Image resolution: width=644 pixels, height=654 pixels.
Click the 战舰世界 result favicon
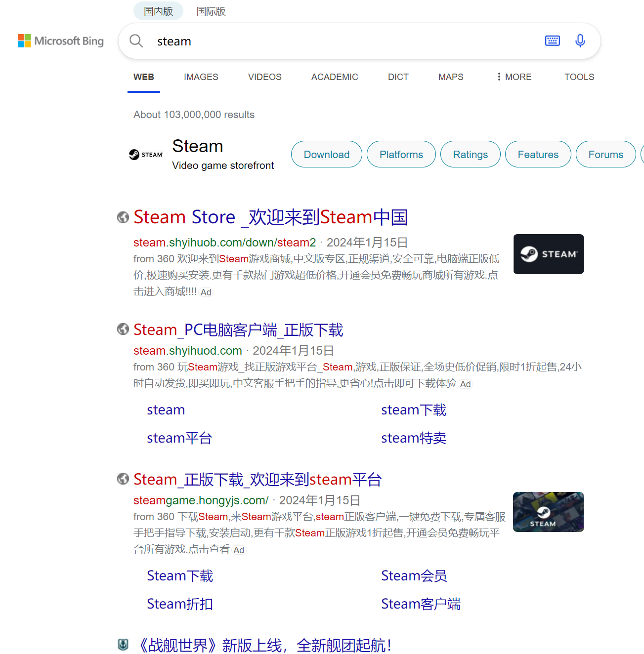tap(123, 645)
